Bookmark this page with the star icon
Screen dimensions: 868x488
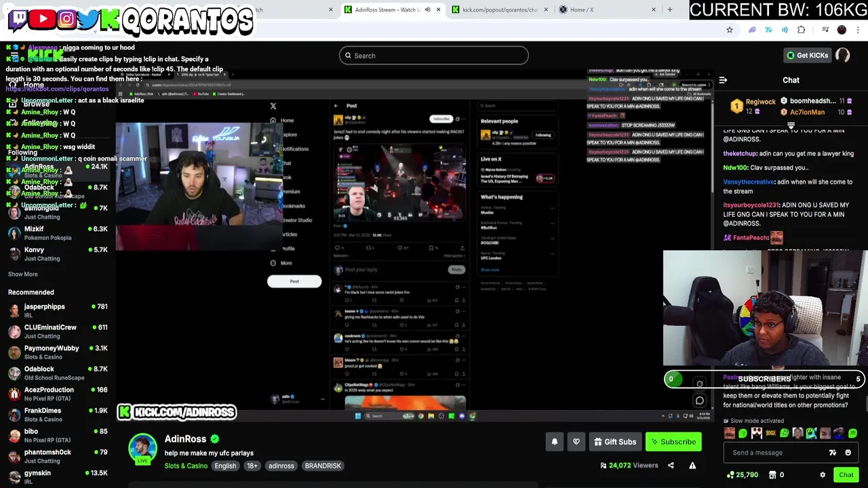point(730,30)
